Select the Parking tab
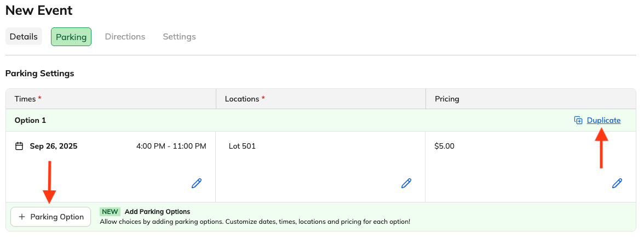The height and width of the screenshot is (237, 644). pyautogui.click(x=71, y=37)
